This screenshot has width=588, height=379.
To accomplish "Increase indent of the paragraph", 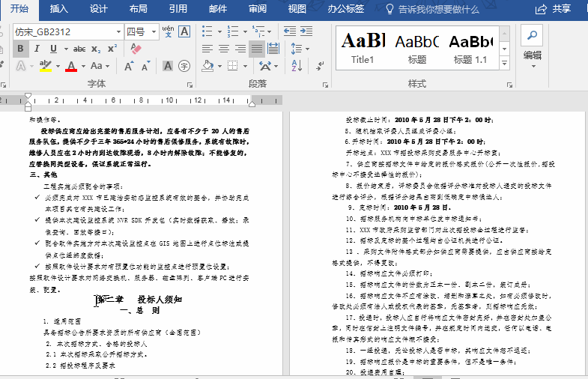I will 306,31.
